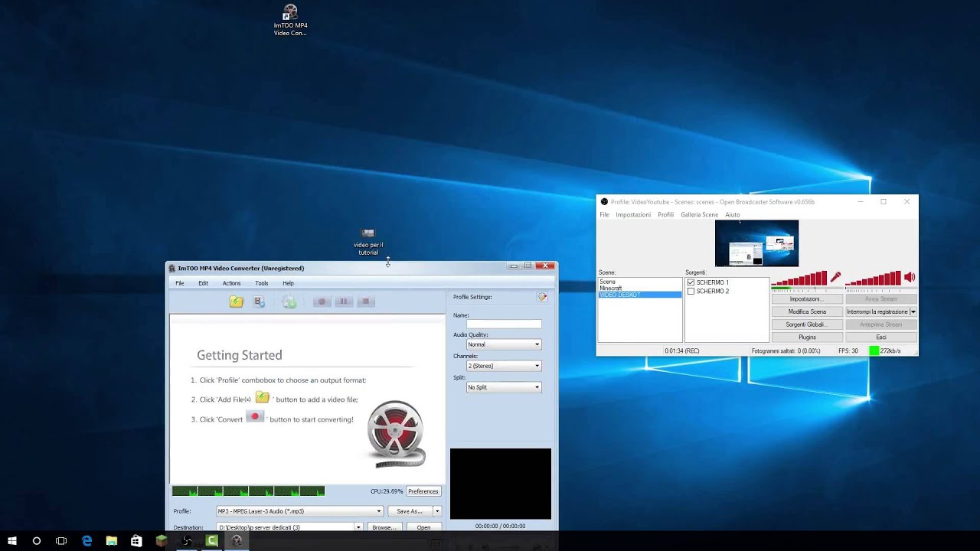
Task: Open the Edit menu in ImTOO
Action: [203, 283]
